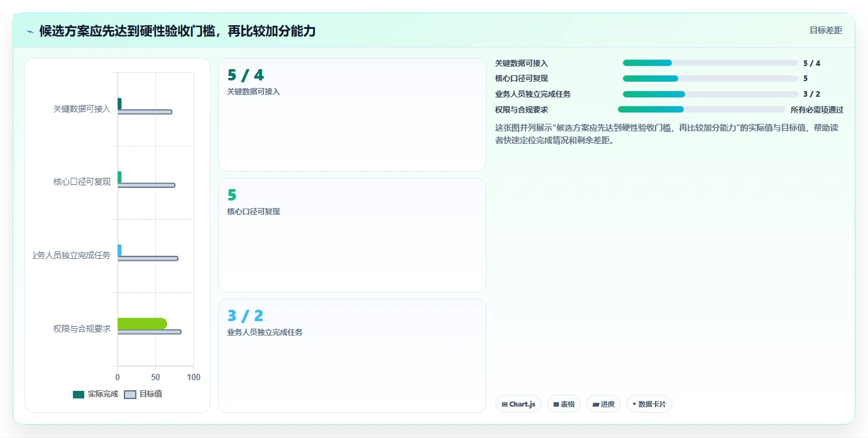Toggle the 实际完成 legend swatch

tap(79, 395)
